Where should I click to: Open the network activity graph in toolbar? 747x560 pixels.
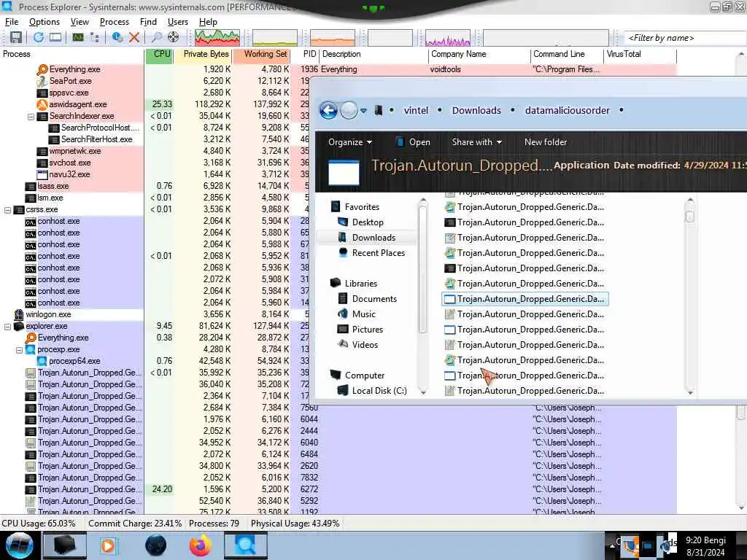pyautogui.click(x=448, y=38)
